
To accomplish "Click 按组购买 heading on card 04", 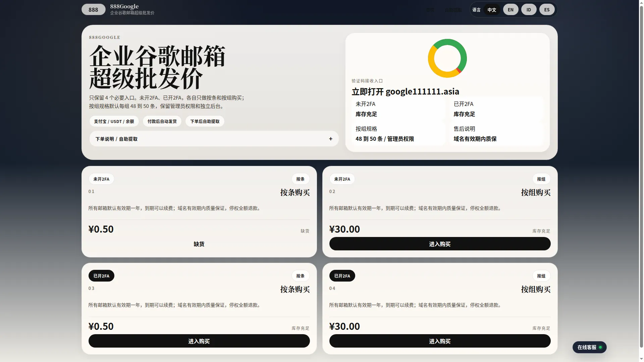I will (x=536, y=289).
